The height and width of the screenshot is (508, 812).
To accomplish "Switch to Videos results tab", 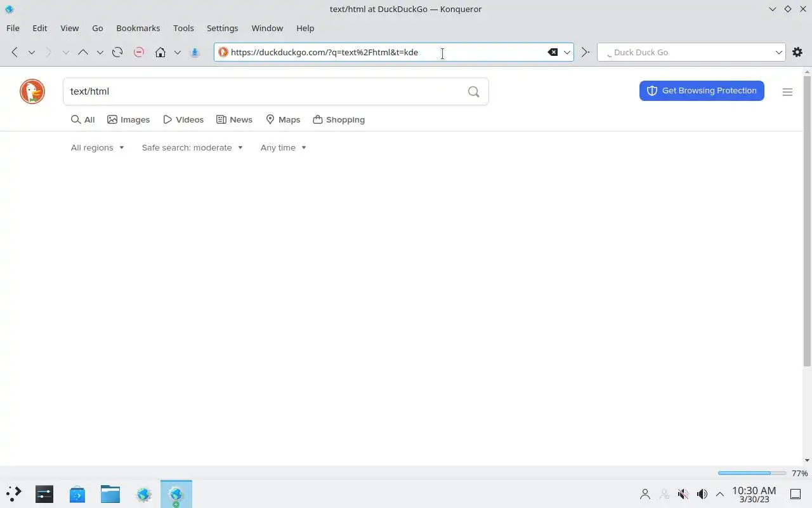I will pos(183,119).
